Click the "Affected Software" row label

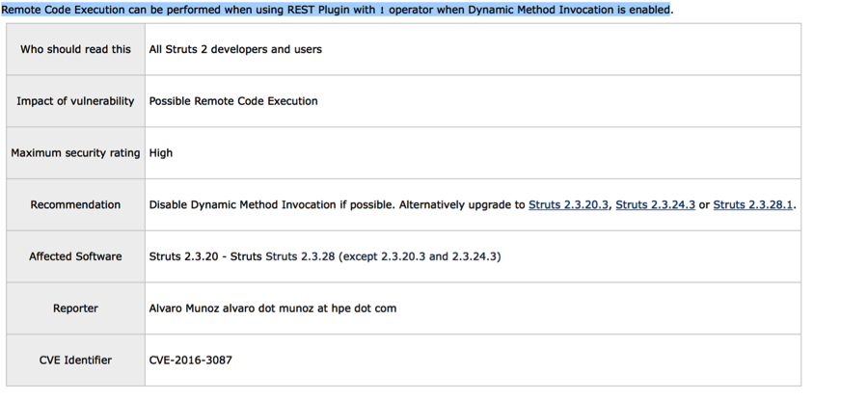tap(75, 256)
